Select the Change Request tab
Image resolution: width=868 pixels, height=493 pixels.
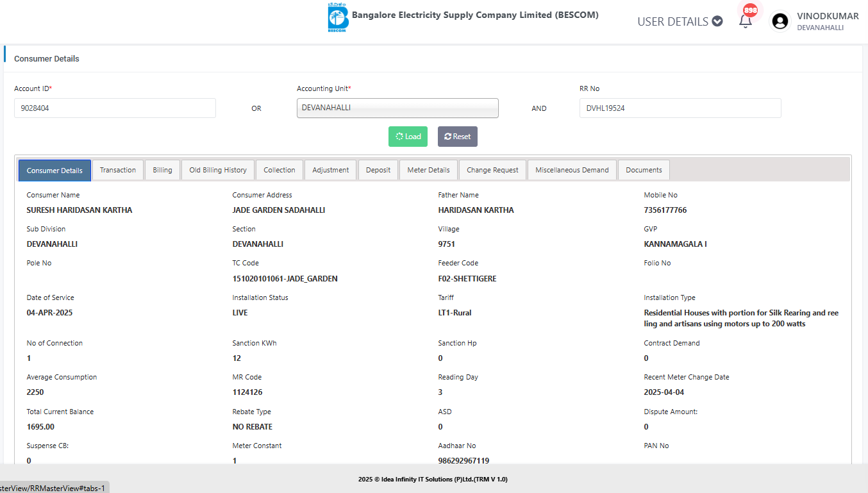coord(492,170)
